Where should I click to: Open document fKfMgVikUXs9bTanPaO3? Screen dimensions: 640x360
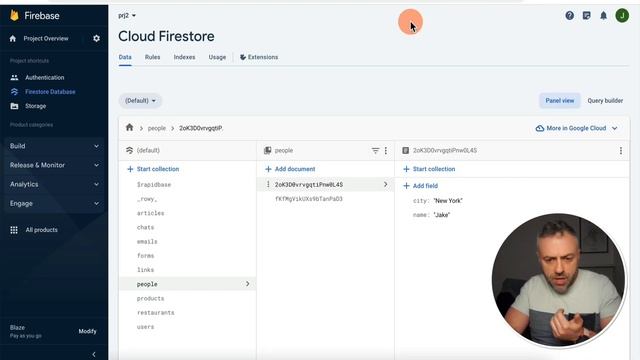click(309, 199)
